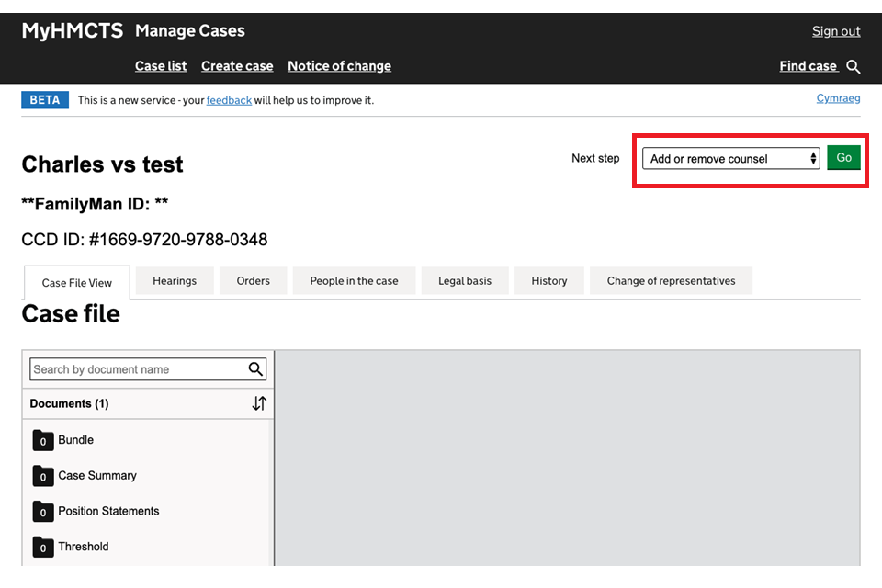Go to Create case in navigation

237,66
